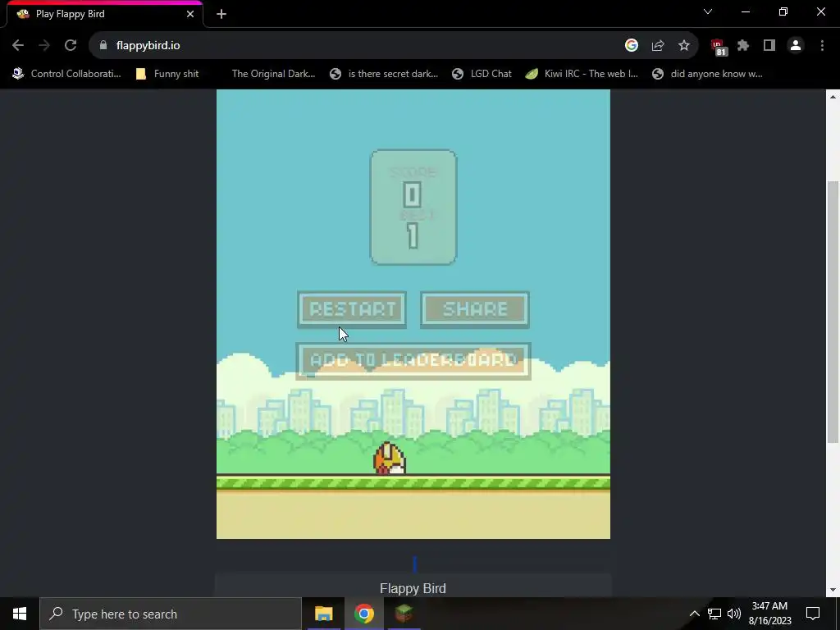Open the Funny shit bookmark folder

tap(167, 74)
